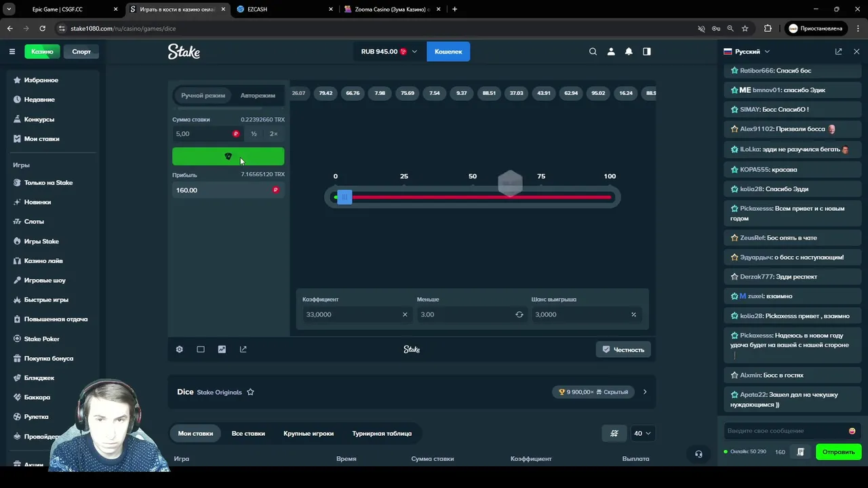Open live stats chart icon
868x488 pixels.
(x=222, y=349)
